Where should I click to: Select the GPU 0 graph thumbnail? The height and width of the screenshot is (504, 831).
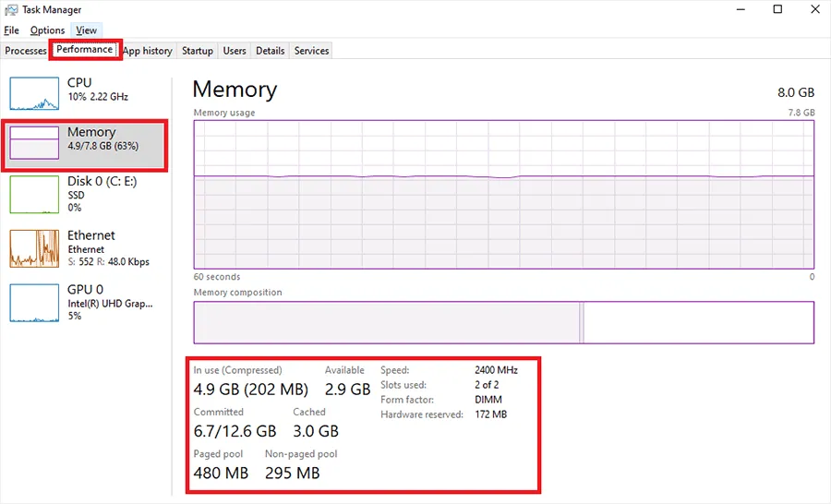pyautogui.click(x=34, y=302)
